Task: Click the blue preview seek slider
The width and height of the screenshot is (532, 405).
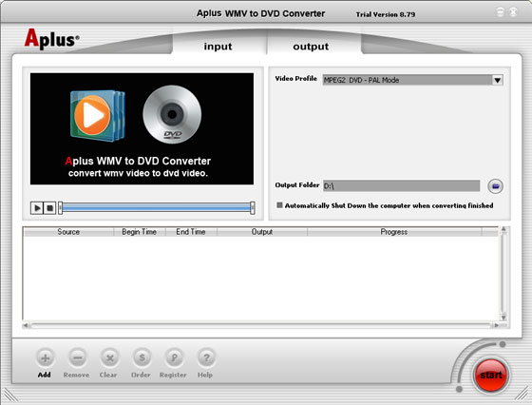Action: (x=157, y=207)
